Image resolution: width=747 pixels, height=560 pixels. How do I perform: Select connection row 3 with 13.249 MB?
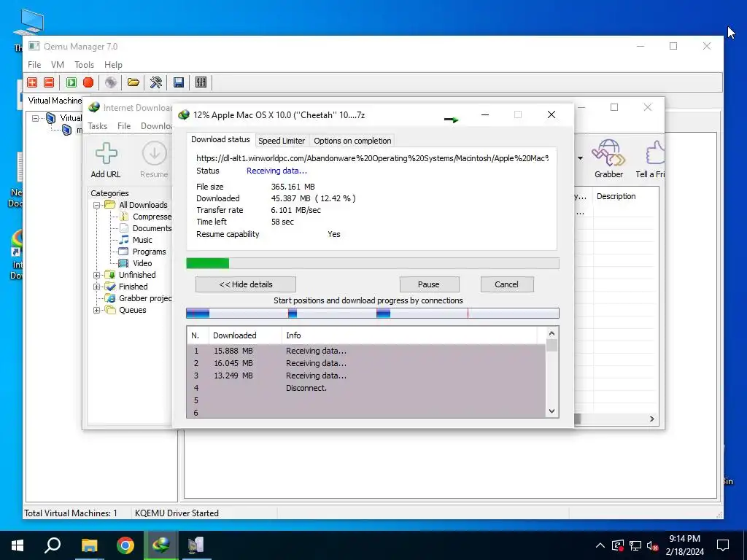pyautogui.click(x=366, y=376)
